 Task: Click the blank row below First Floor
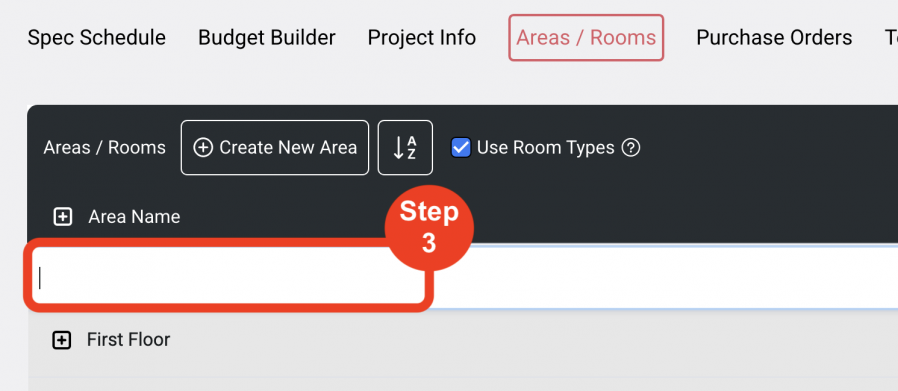tap(463, 384)
